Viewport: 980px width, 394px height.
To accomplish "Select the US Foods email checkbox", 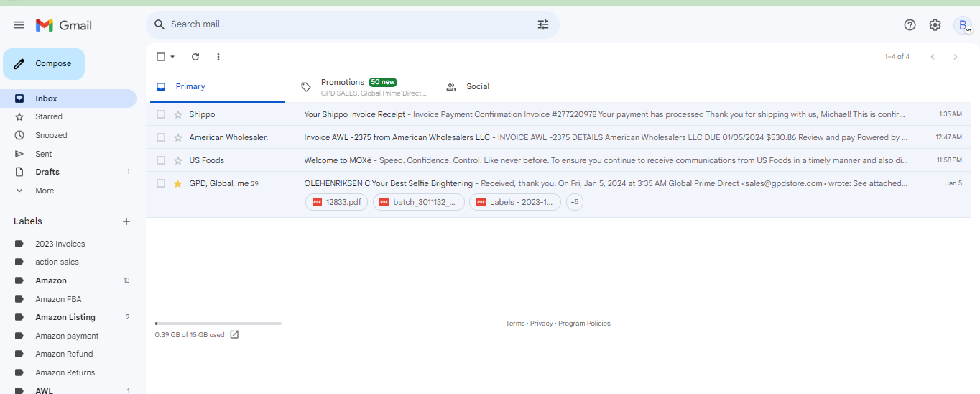I will [x=161, y=160].
